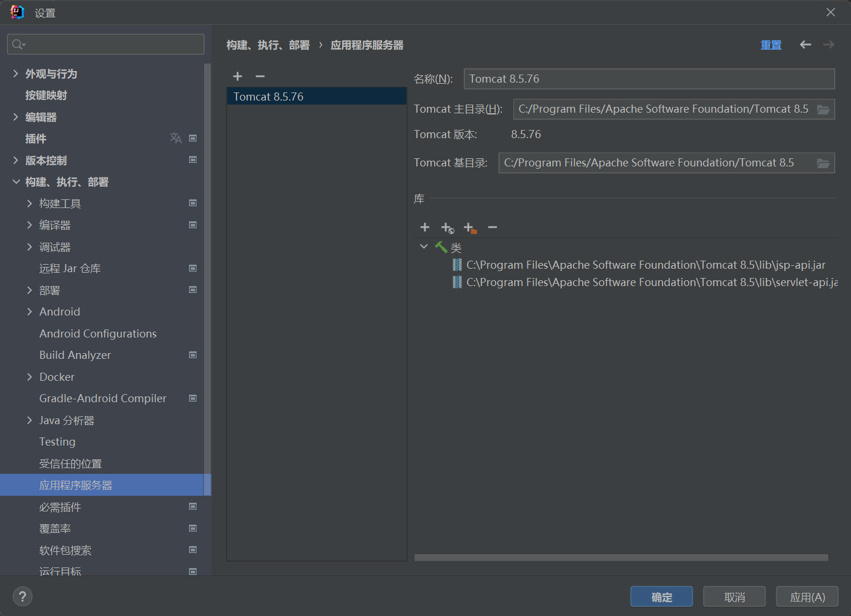
Task: Click the jar icon of servlet-api.jar
Action: coord(457,282)
